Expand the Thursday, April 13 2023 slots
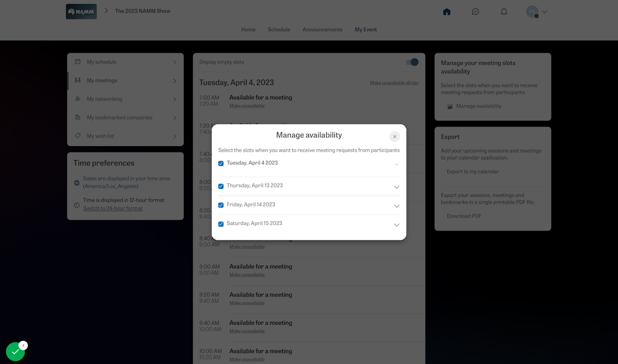This screenshot has width=618, height=364. pos(397,187)
